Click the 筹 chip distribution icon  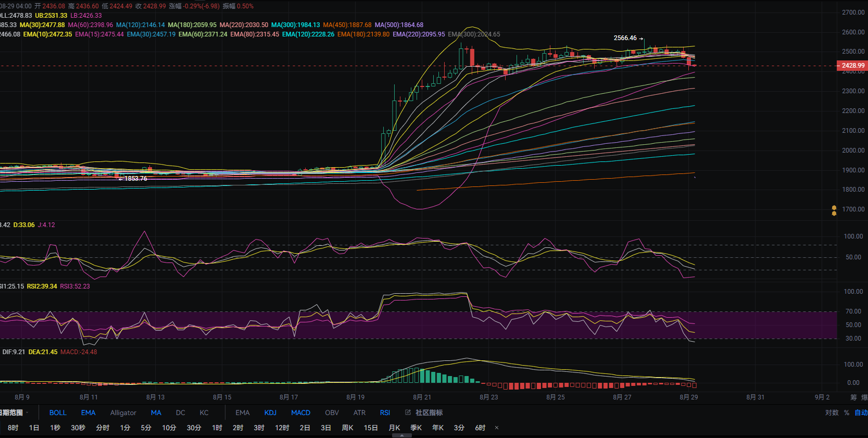853,397
